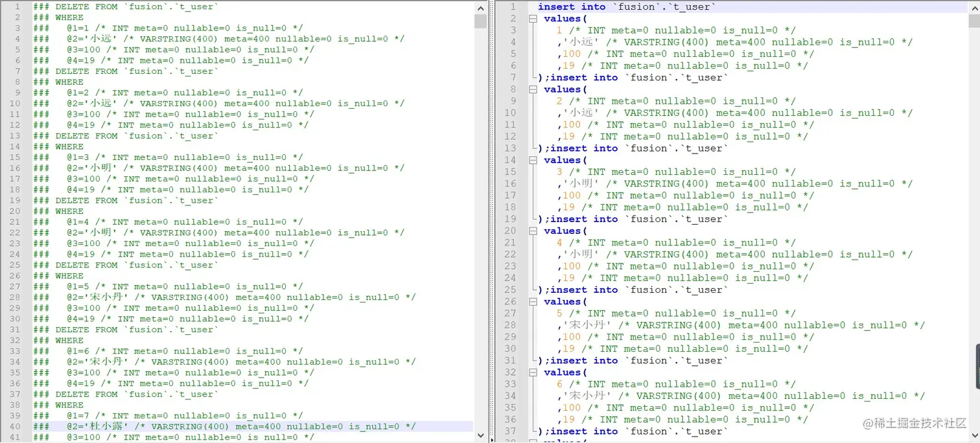Viewport: 980px width, 443px height.
Task: Click the right pane vertical scrollbar thumb
Action: [x=974, y=21]
